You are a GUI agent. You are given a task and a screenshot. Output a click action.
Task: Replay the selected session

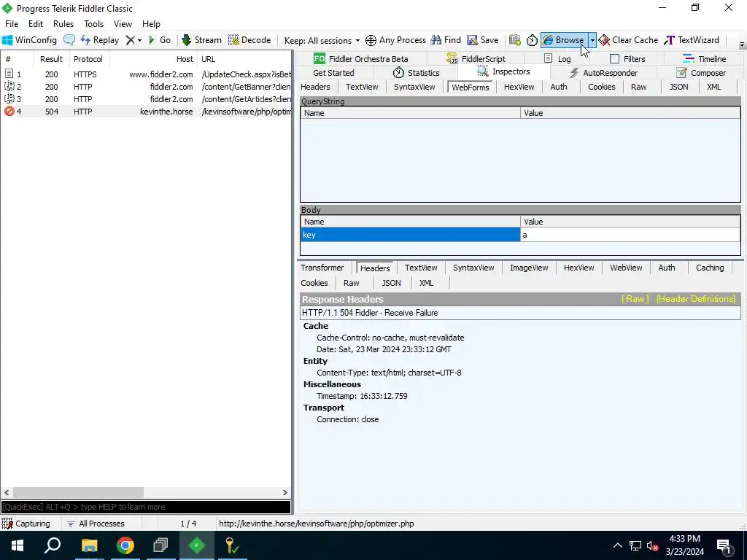point(99,40)
